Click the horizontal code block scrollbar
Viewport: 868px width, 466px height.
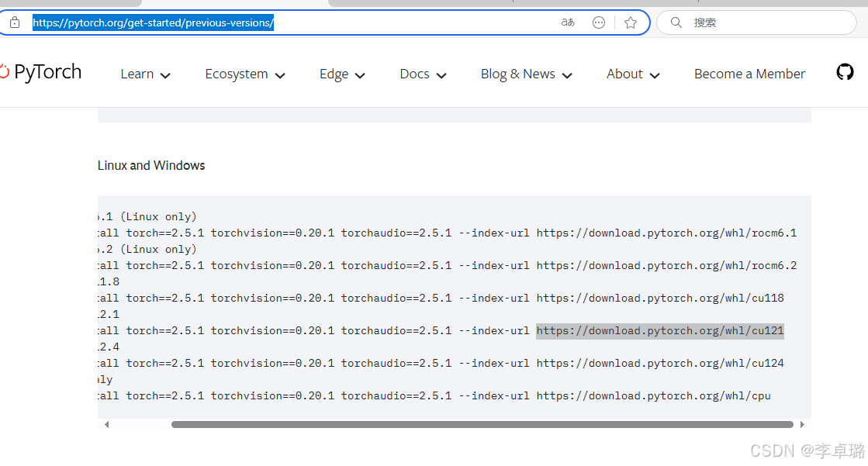pyautogui.click(x=481, y=424)
